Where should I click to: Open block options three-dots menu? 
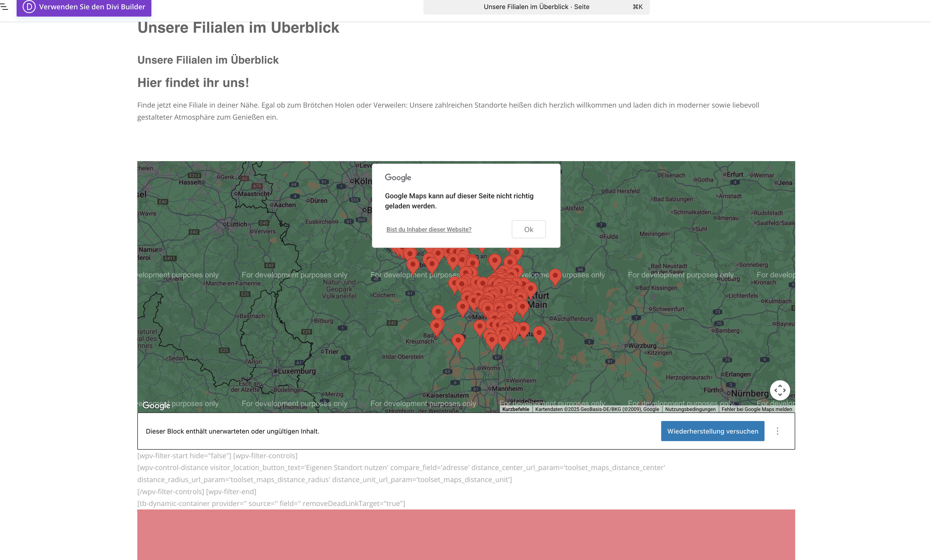(x=777, y=431)
